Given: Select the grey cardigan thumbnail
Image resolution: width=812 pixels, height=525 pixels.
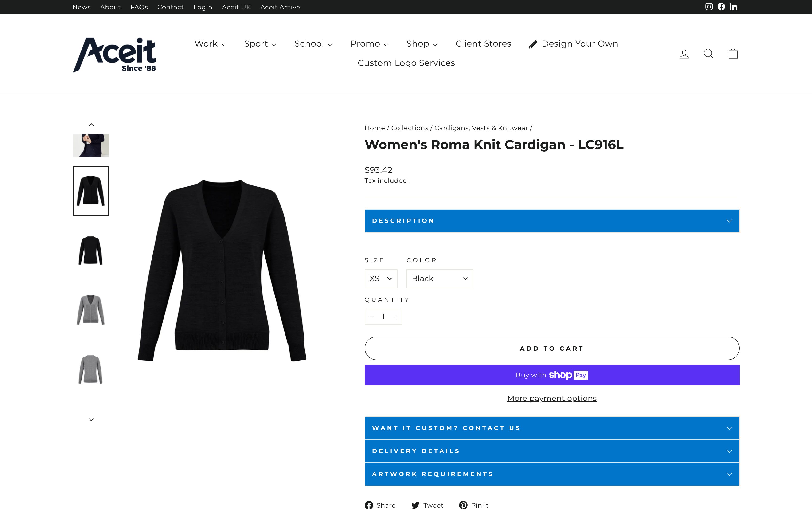Looking at the screenshot, I should click(x=91, y=310).
